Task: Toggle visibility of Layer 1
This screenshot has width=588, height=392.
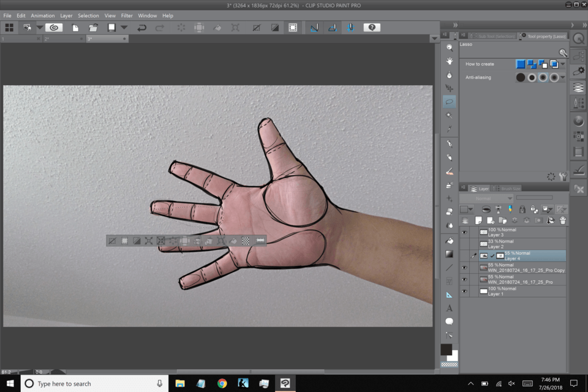Action: pyautogui.click(x=464, y=292)
